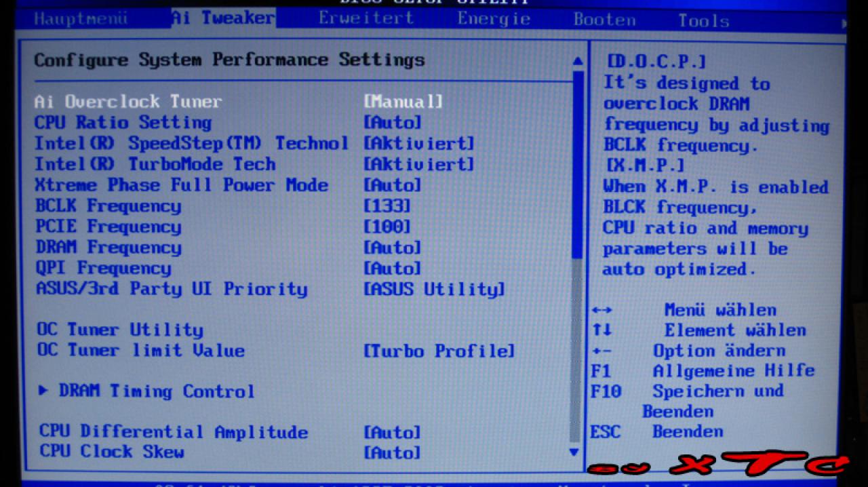Image resolution: width=868 pixels, height=487 pixels.
Task: Click the plus-minus Option ändern icon
Action: point(601,351)
